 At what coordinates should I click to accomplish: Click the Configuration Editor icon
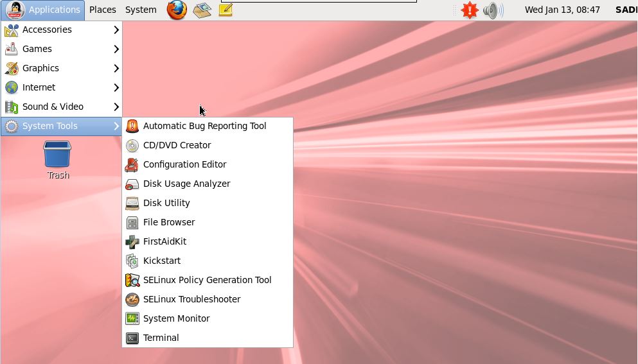coord(132,165)
